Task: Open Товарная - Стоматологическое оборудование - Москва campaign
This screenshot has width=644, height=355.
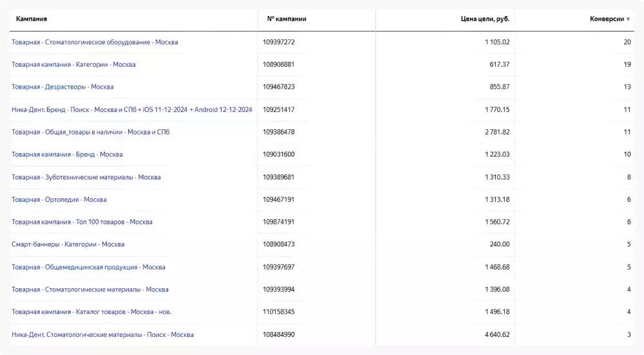Action: pos(95,42)
